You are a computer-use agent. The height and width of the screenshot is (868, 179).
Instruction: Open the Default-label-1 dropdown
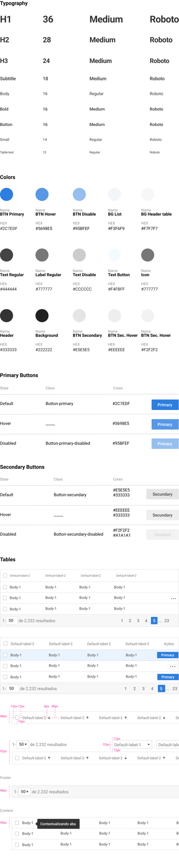(x=132, y=745)
